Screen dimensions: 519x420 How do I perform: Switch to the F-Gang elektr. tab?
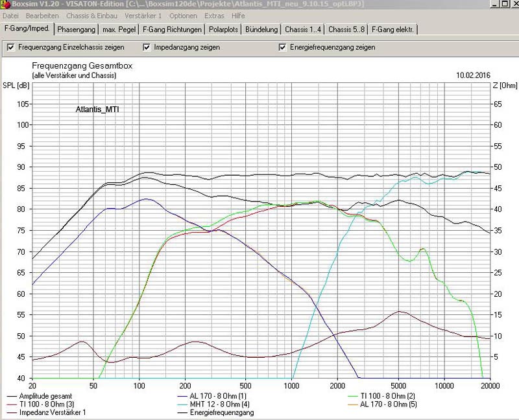[x=393, y=30]
